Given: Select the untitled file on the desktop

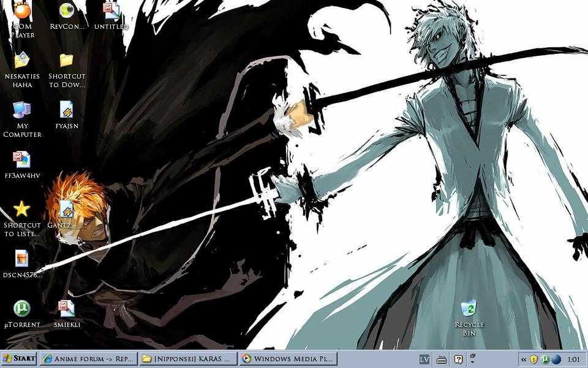Looking at the screenshot, I should click(111, 10).
